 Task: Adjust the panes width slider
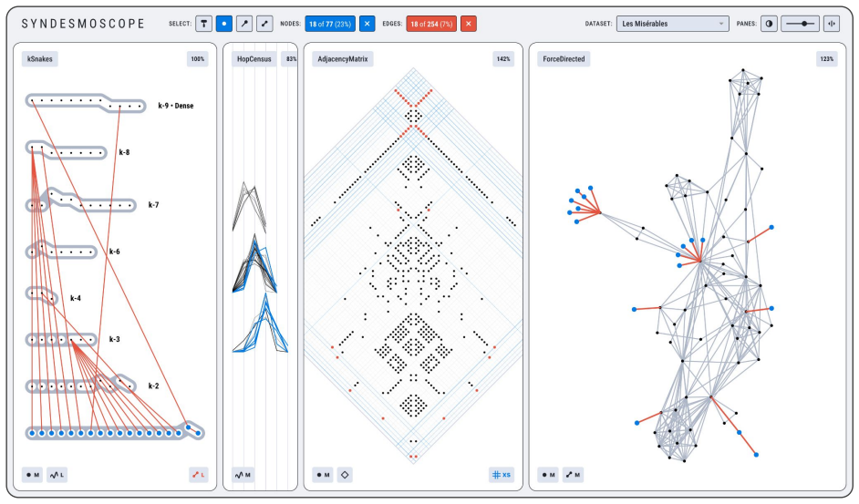801,24
